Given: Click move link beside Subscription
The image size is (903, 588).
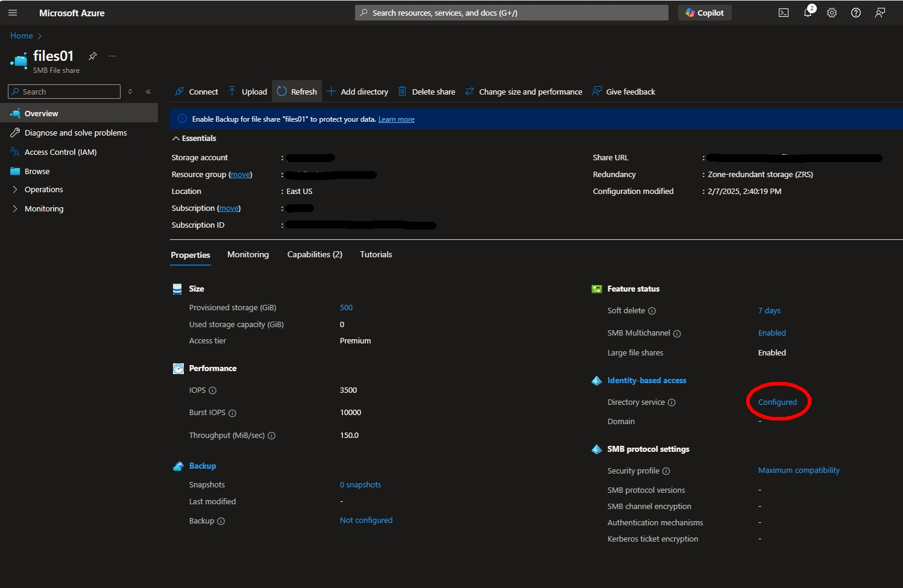Looking at the screenshot, I should [x=228, y=208].
